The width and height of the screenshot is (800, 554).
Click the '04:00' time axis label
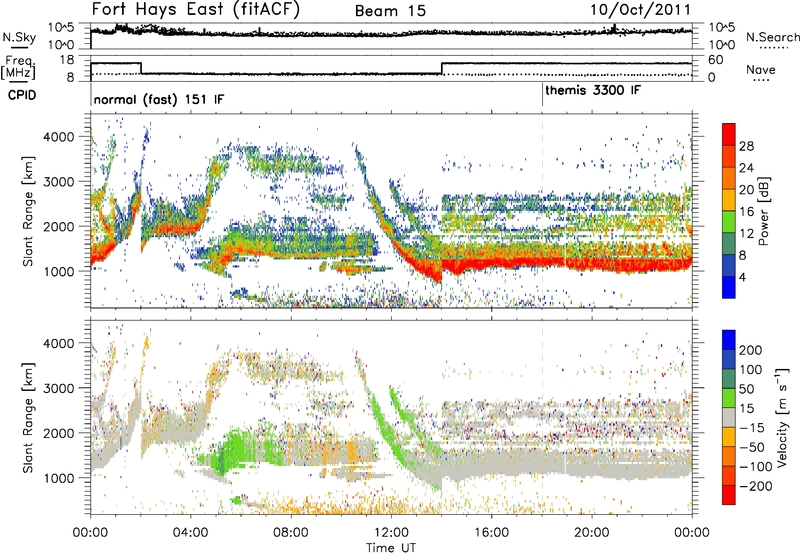pyautogui.click(x=190, y=533)
